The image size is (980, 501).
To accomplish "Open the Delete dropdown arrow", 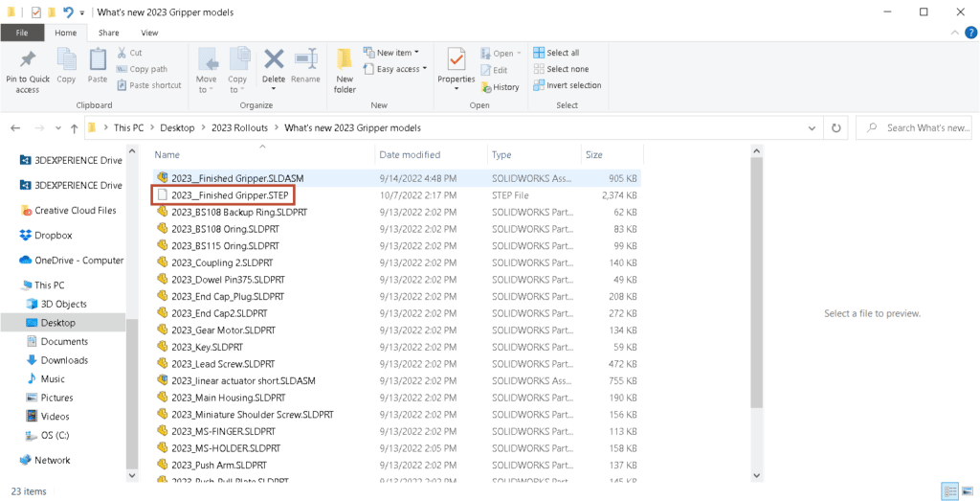I will click(x=273, y=89).
